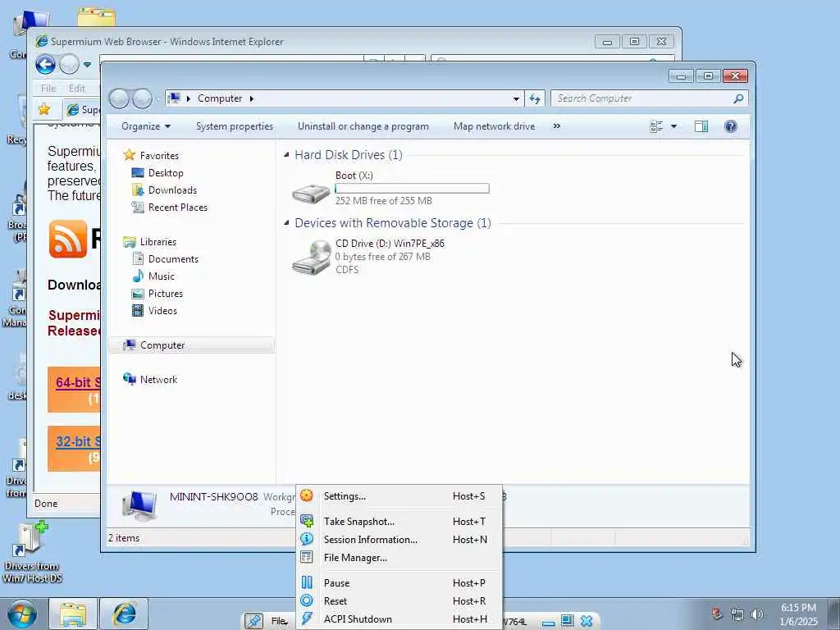
Task: Click the Pause bars icon
Action: pyautogui.click(x=307, y=582)
